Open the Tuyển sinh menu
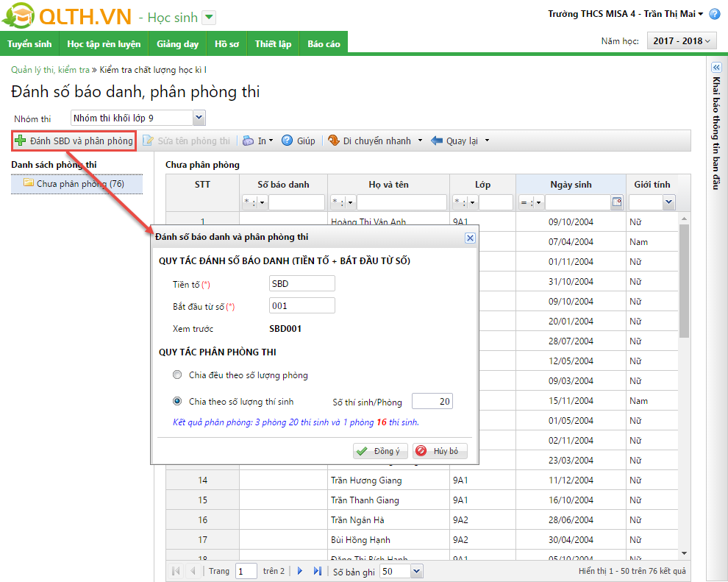Screen dimensions: 728x582 point(29,43)
